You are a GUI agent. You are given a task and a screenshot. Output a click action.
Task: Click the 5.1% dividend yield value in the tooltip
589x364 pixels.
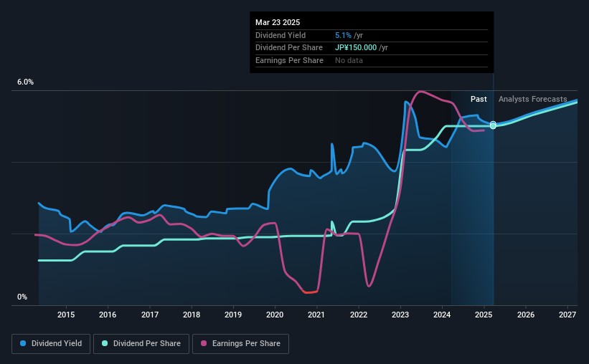(x=343, y=35)
